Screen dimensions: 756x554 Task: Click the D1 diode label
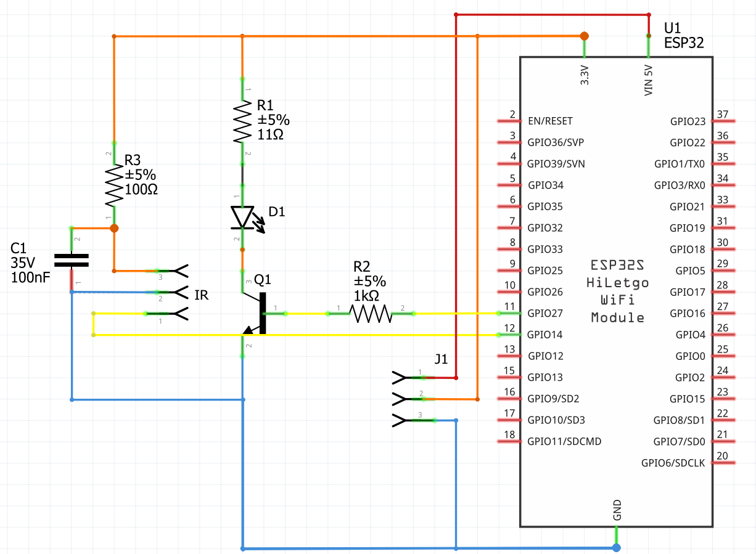pos(277,212)
